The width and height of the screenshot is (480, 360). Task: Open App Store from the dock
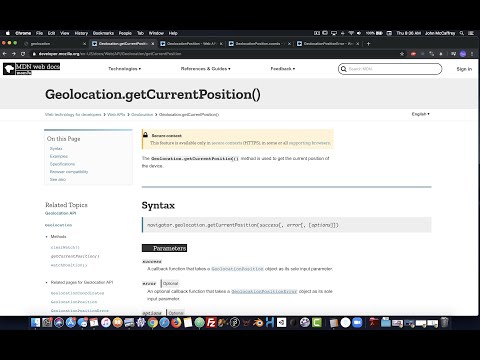click(71, 322)
